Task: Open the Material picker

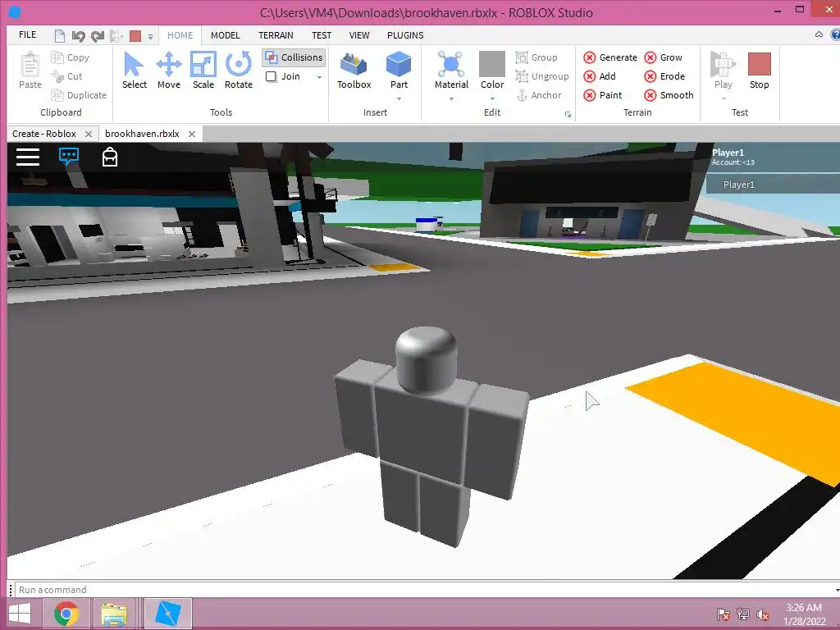Action: click(451, 70)
